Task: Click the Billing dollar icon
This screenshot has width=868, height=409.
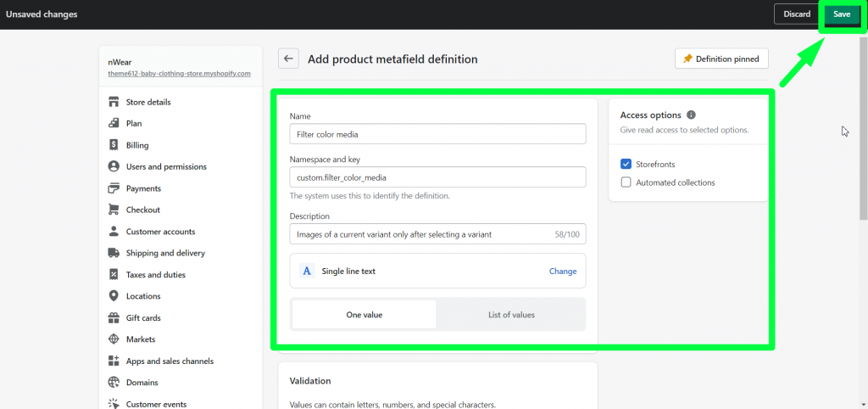Action: pyautogui.click(x=114, y=145)
